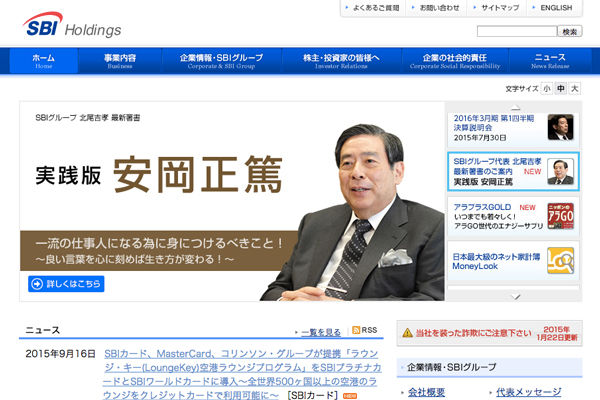The image size is (600, 400).
Task: Open the MoneyLook sidebar item
Action: (513, 261)
